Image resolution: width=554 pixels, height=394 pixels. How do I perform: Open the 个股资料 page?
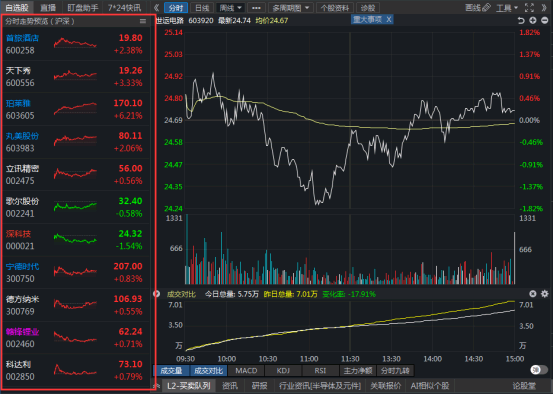tap(335, 8)
